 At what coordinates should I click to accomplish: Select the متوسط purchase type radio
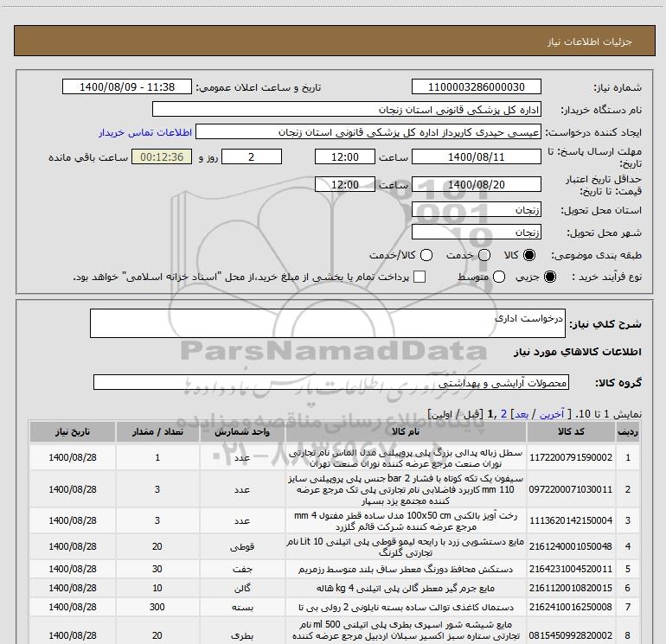click(x=499, y=277)
